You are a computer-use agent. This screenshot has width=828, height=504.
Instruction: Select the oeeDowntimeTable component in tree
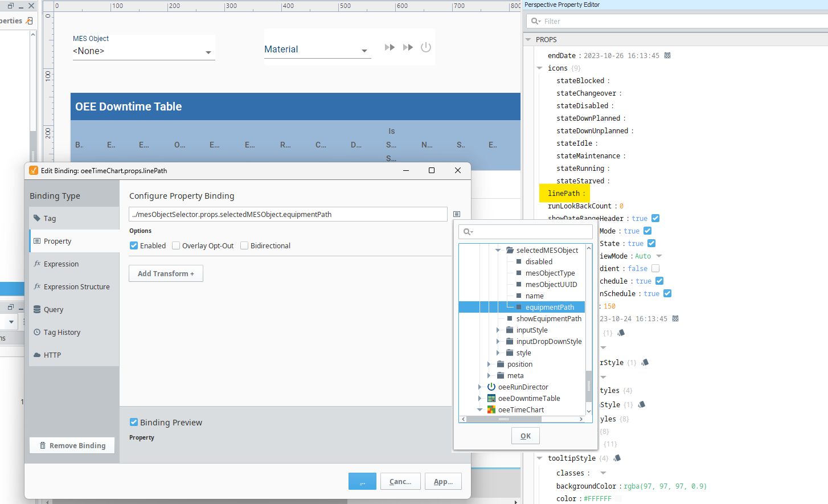(528, 399)
